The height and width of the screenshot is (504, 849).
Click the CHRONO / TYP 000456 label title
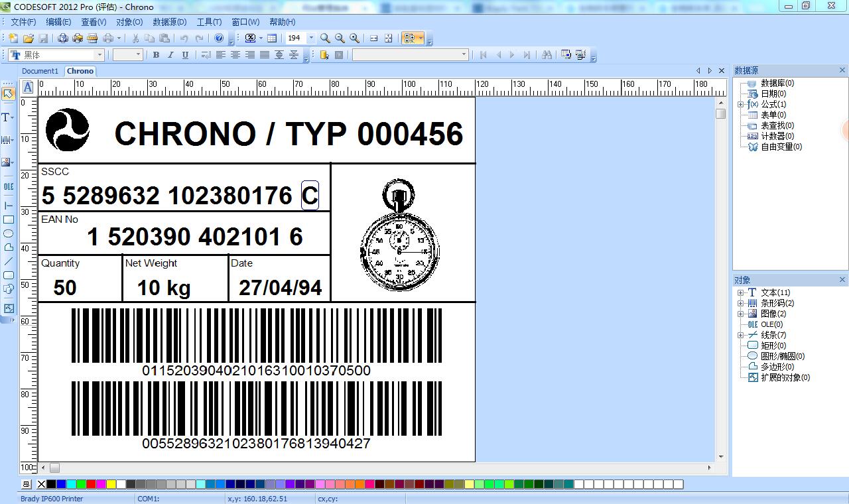coord(289,134)
